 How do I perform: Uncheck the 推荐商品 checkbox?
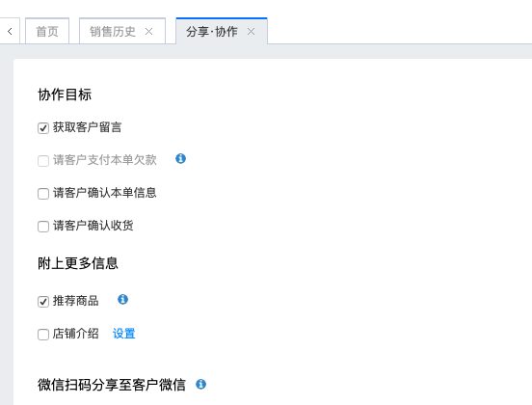[43, 302]
